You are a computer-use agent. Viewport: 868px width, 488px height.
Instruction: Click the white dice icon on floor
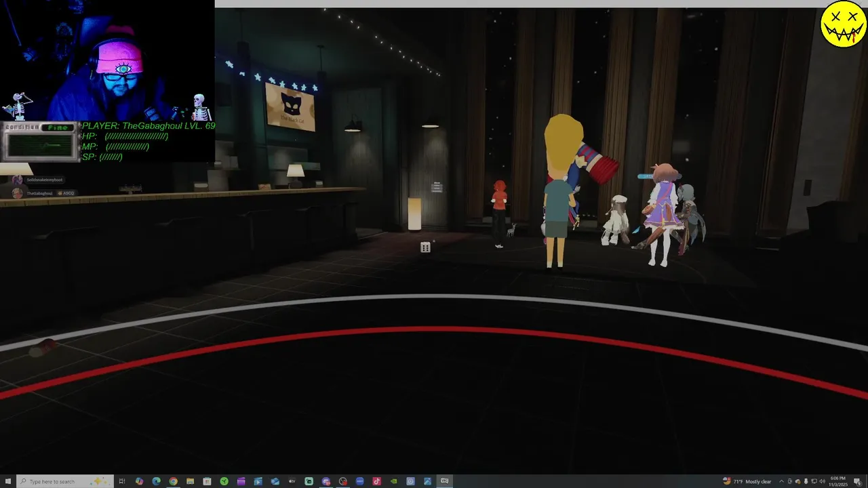425,247
